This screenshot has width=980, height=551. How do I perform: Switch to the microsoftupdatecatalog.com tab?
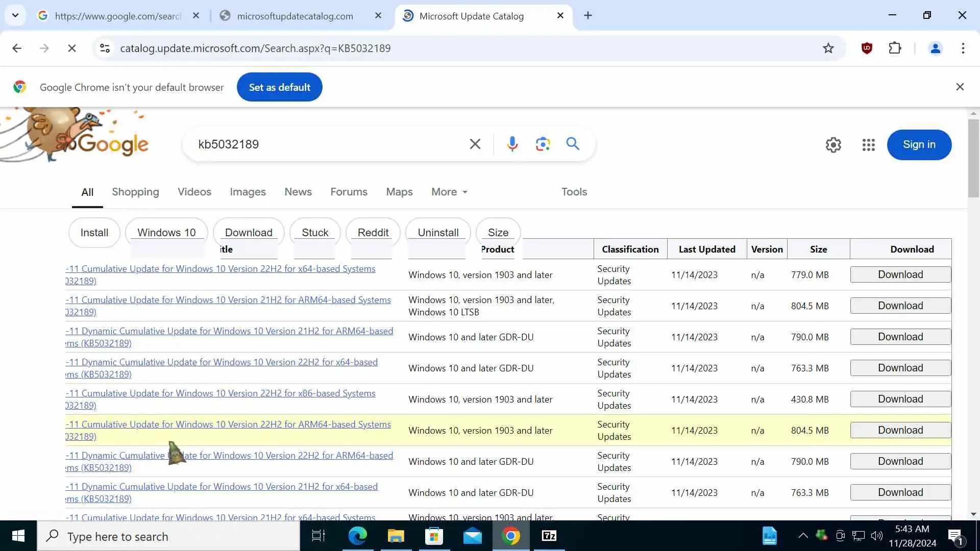pyautogui.click(x=295, y=16)
